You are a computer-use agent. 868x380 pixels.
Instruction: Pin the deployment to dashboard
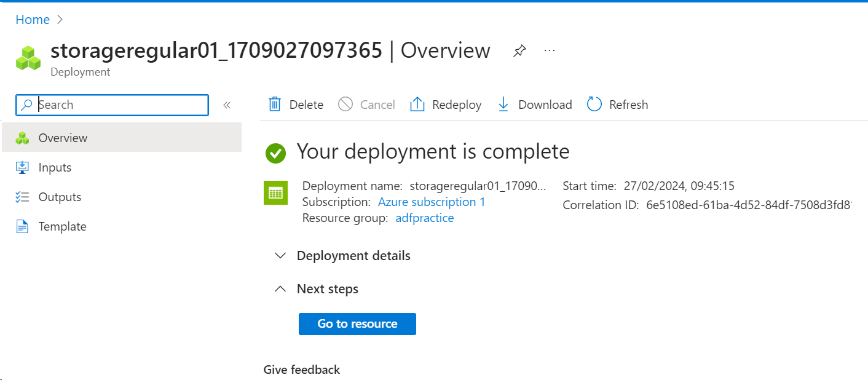click(x=519, y=51)
